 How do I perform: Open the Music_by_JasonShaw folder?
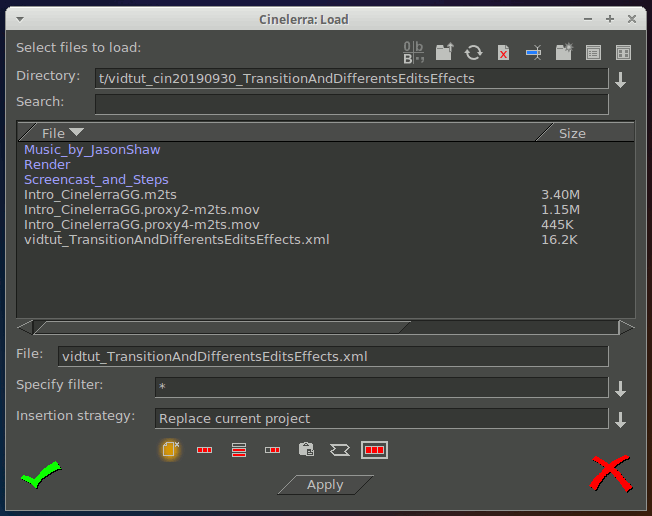(x=92, y=150)
